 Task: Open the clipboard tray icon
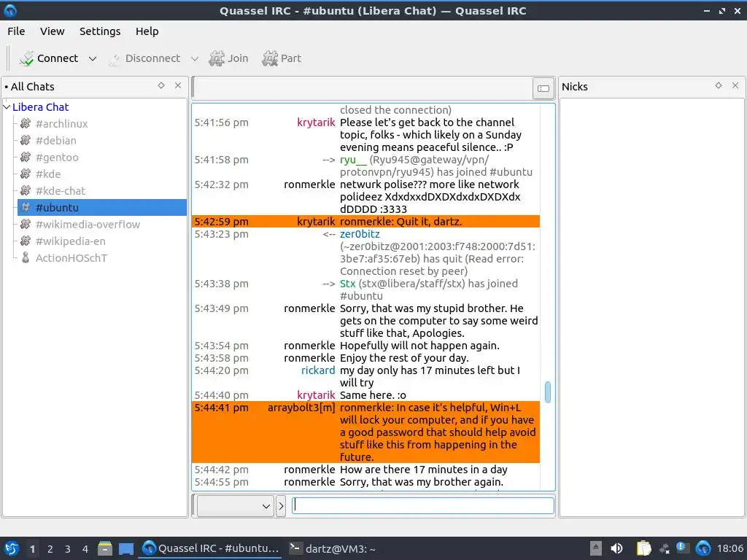pyautogui.click(x=643, y=548)
